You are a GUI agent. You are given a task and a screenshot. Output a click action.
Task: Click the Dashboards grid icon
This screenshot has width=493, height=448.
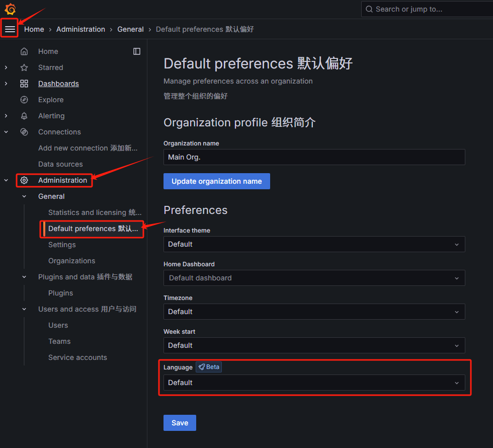(x=24, y=84)
